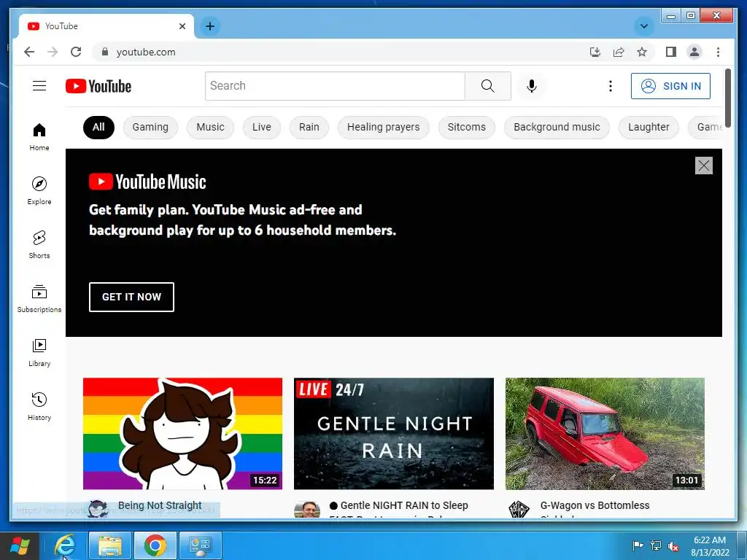The image size is (747, 560).
Task: Go to Home in the sidebar
Action: coord(39,136)
